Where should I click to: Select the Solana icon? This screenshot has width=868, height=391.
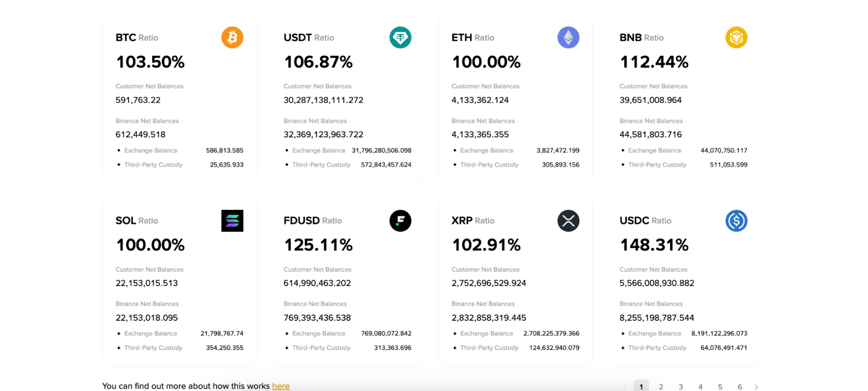pos(233,221)
